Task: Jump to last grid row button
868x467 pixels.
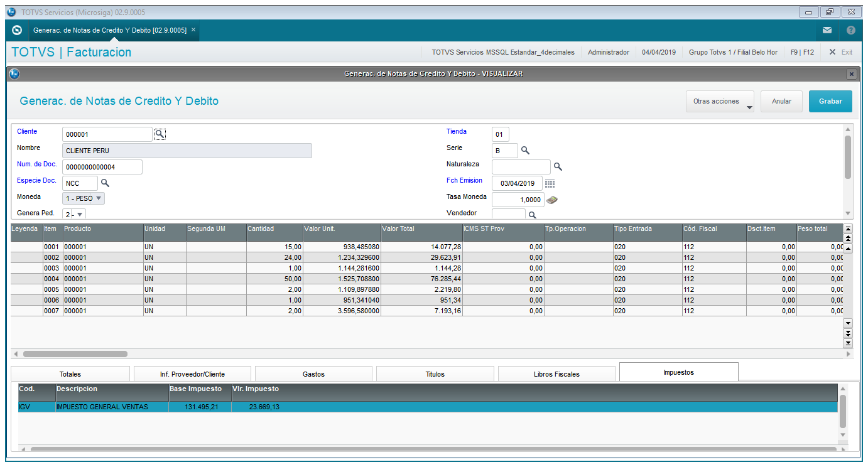Action: tap(848, 343)
